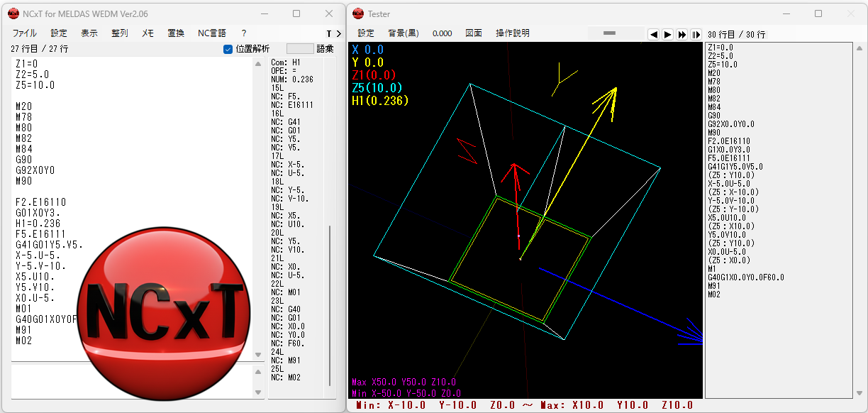Open the 置換 menu
This screenshot has height=413, width=868.
(x=176, y=33)
